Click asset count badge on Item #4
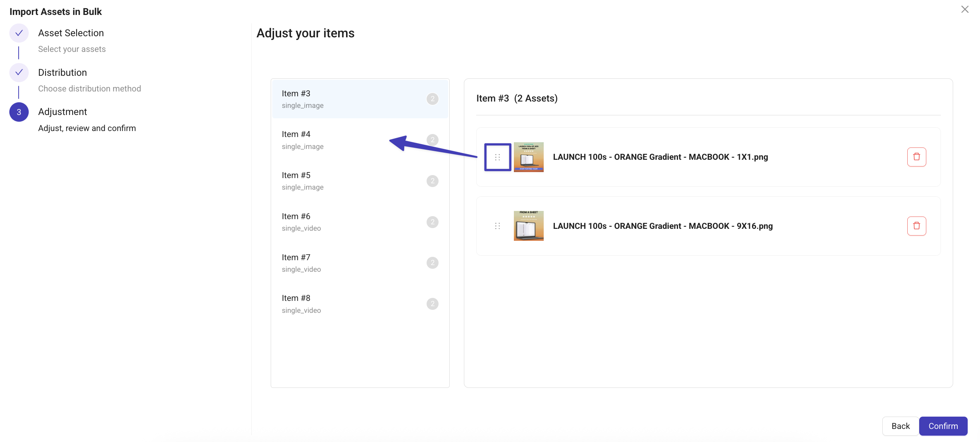The height and width of the screenshot is (442, 980). coord(432,140)
